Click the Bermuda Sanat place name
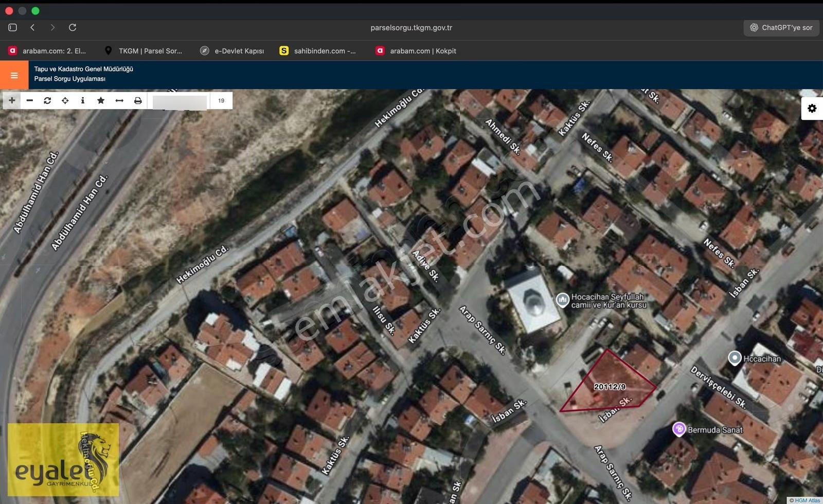 (x=715, y=430)
